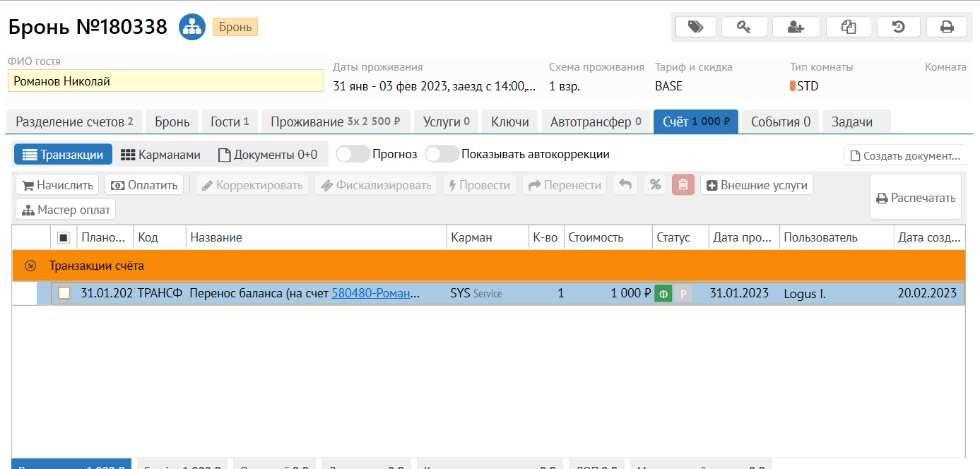Viewport: 980px width, 469px height.
Task: Open the Услуги tab
Action: pos(447,121)
